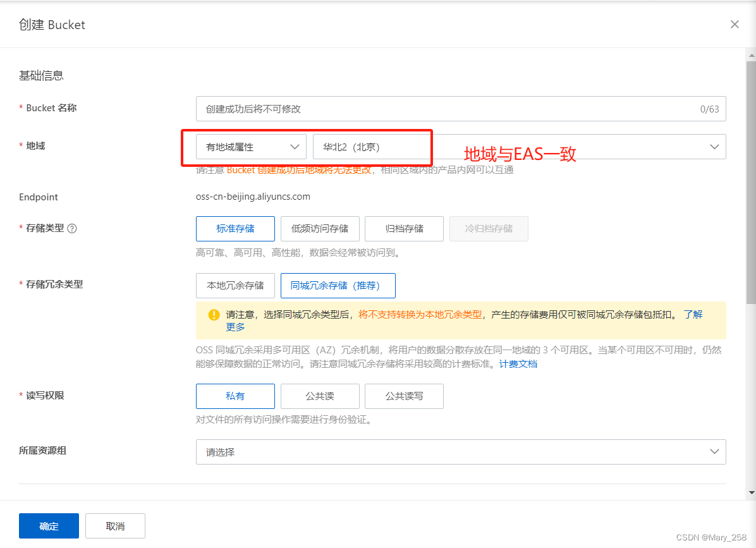This screenshot has width=756, height=548.
Task: Click the 取消 cancel button
Action: pos(115,525)
